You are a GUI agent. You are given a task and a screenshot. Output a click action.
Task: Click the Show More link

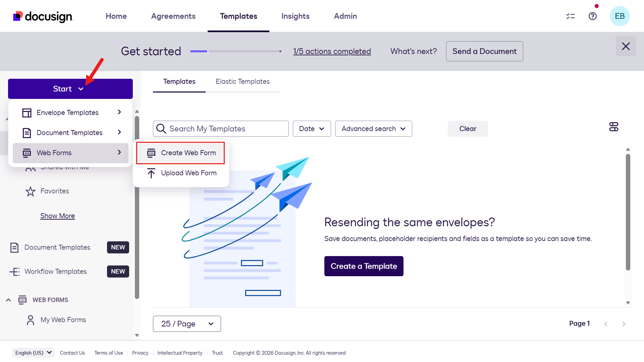click(58, 216)
